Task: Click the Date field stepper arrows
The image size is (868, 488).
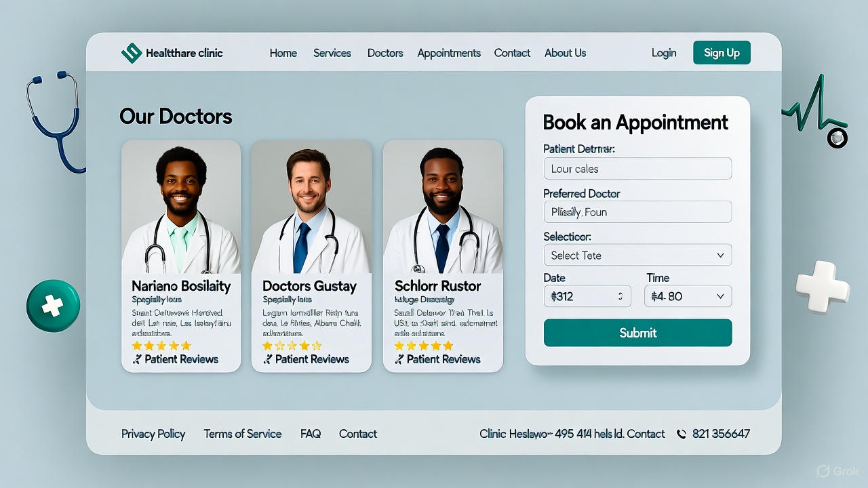Action: 620,296
